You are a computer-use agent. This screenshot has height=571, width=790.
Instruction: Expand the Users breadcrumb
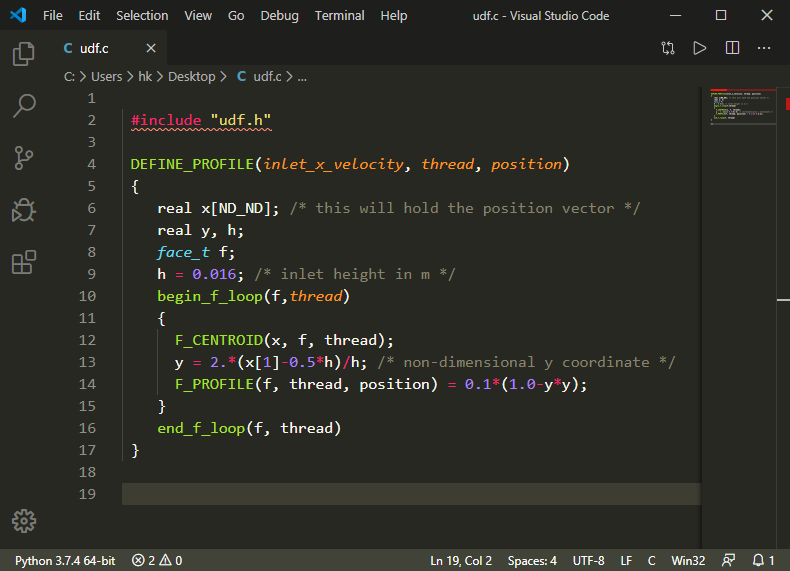tap(106, 77)
